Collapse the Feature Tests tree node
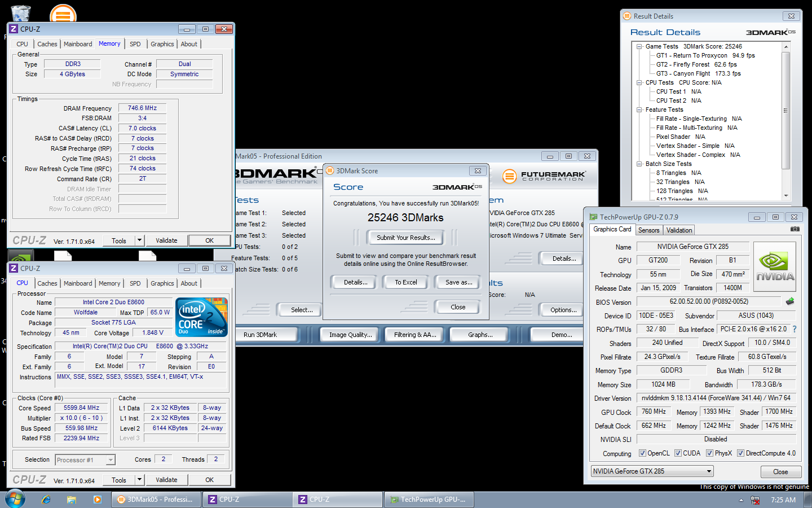Image resolution: width=812 pixels, height=508 pixels. 639,110
